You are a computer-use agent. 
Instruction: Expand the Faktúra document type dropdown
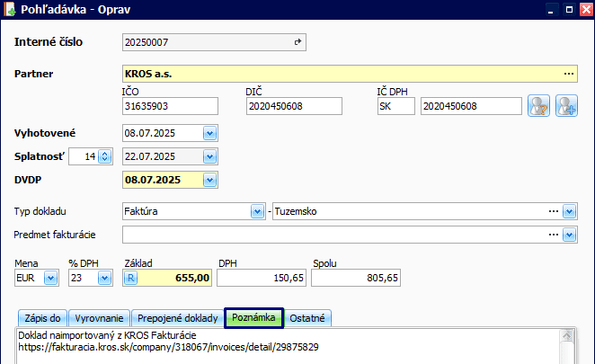pos(256,211)
